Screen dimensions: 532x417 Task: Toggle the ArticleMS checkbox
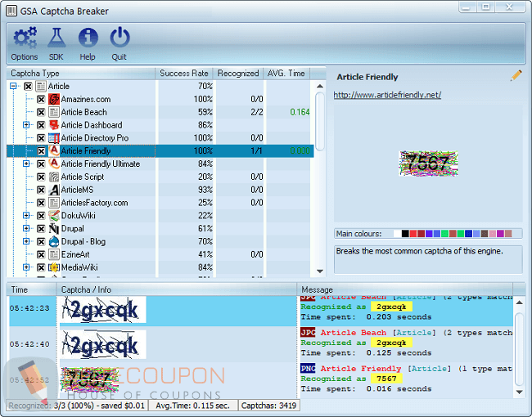(41, 190)
